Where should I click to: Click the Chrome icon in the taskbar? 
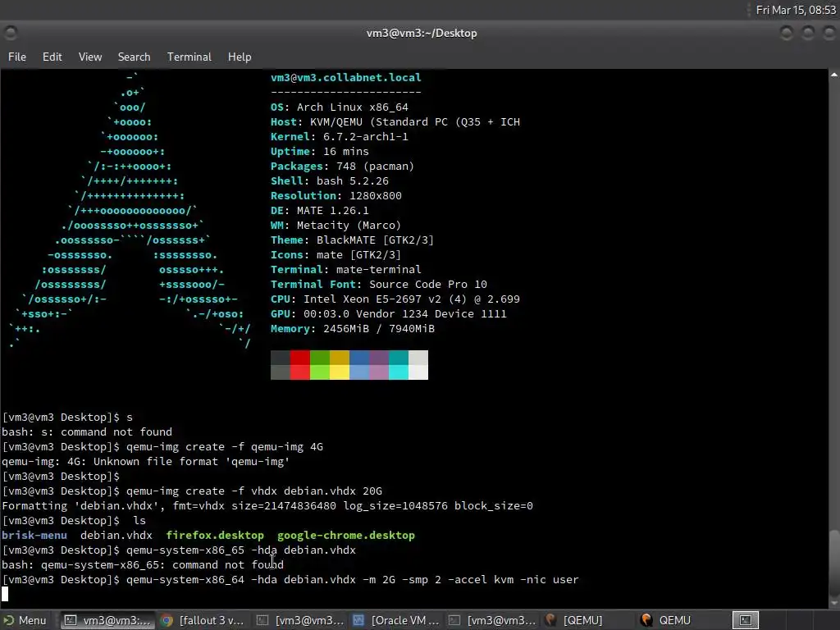click(x=167, y=620)
